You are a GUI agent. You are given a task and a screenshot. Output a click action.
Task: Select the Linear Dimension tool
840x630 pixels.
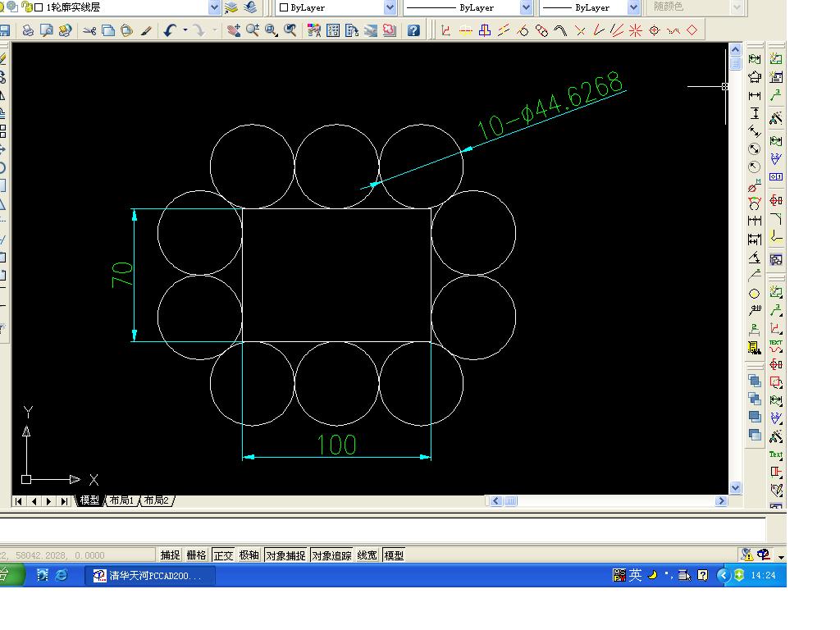point(755,95)
